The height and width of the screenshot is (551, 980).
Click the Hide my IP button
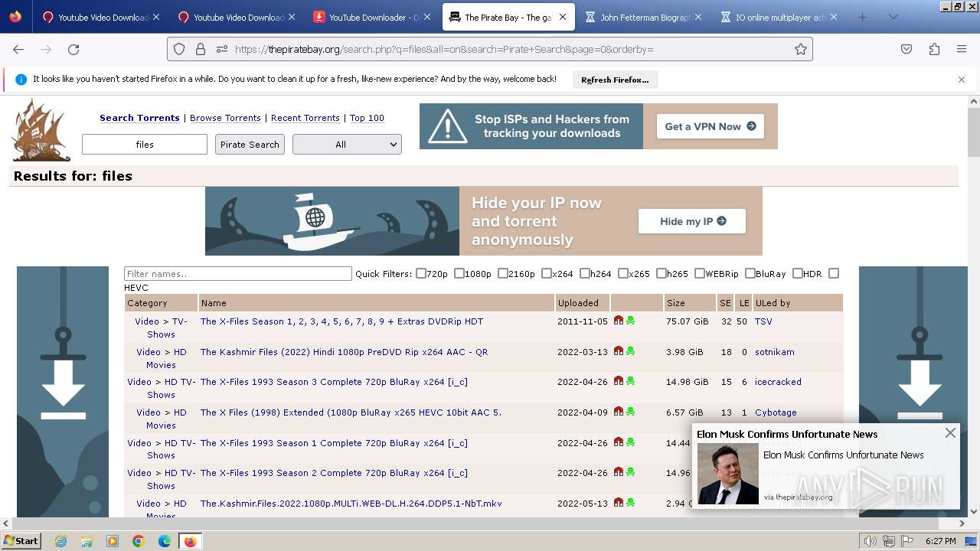(692, 221)
